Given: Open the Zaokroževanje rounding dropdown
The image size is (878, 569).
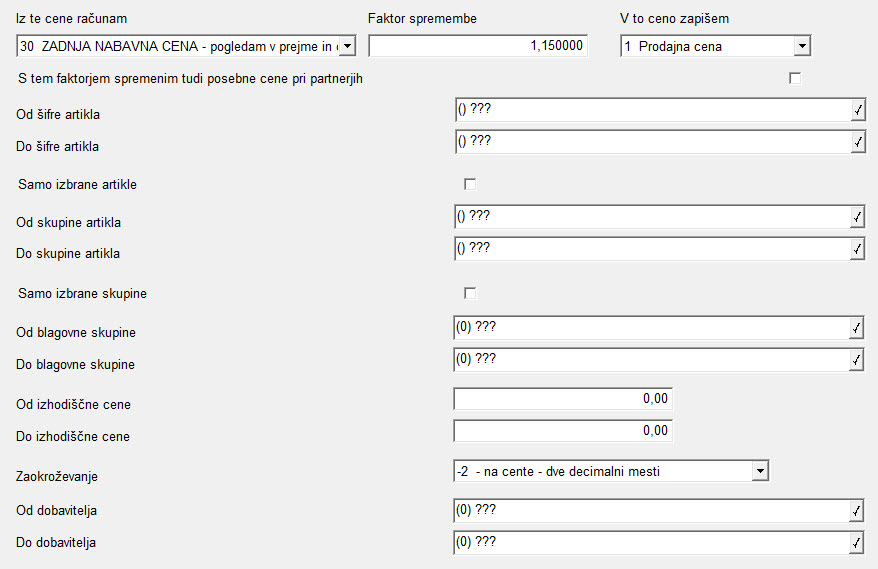Looking at the screenshot, I should (760, 471).
